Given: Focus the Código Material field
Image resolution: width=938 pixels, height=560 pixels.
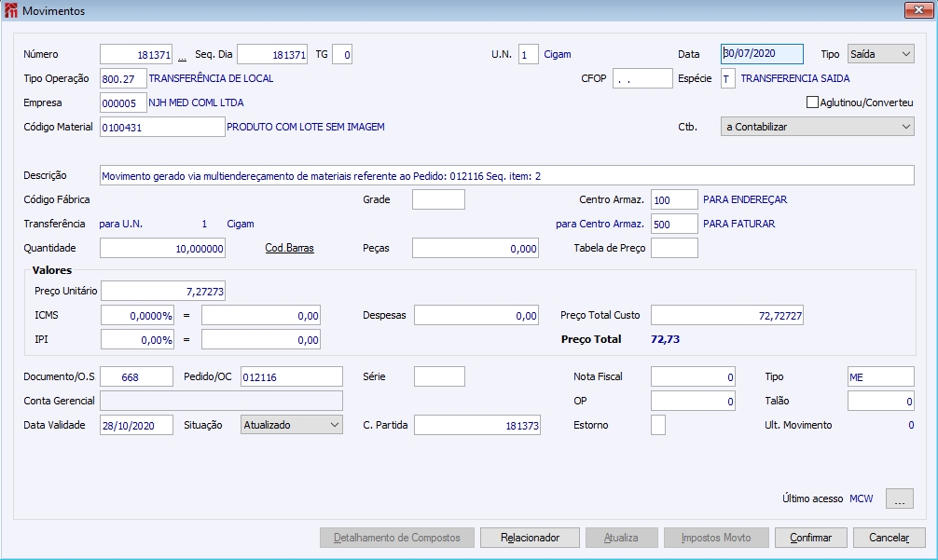Looking at the screenshot, I should pyautogui.click(x=162, y=127).
